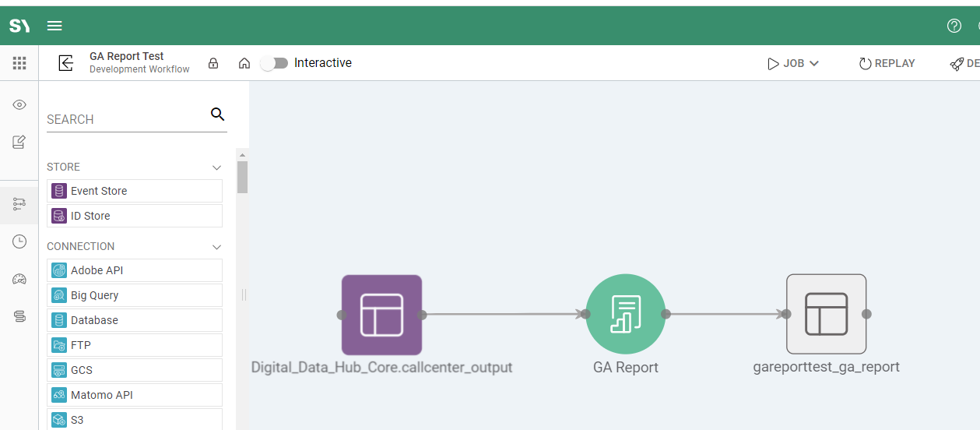Click the input port of GA Report node
This screenshot has height=430, width=980.
point(585,314)
